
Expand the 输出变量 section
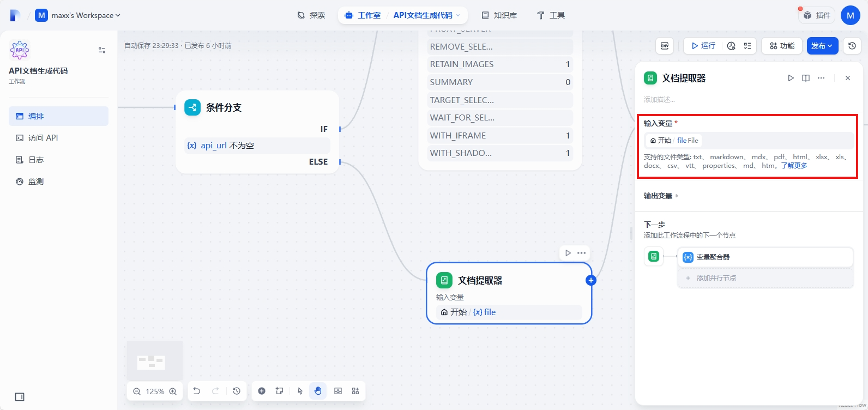pyautogui.click(x=661, y=196)
